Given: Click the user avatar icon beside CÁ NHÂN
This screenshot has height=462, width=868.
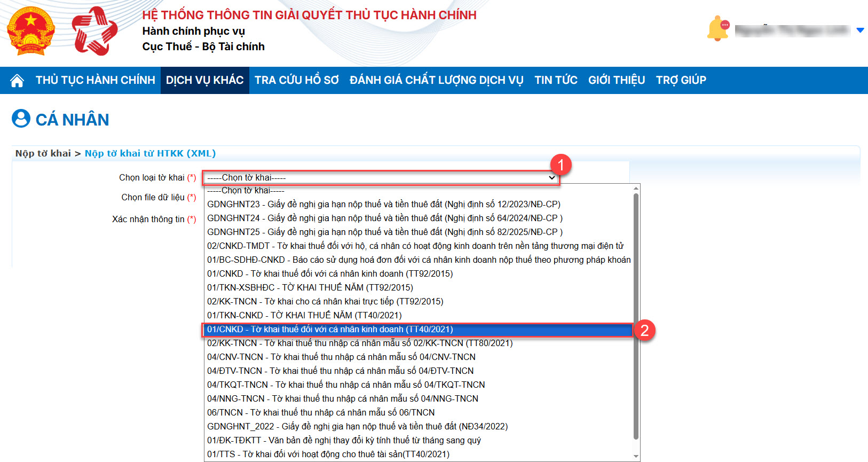Looking at the screenshot, I should pos(21,119).
